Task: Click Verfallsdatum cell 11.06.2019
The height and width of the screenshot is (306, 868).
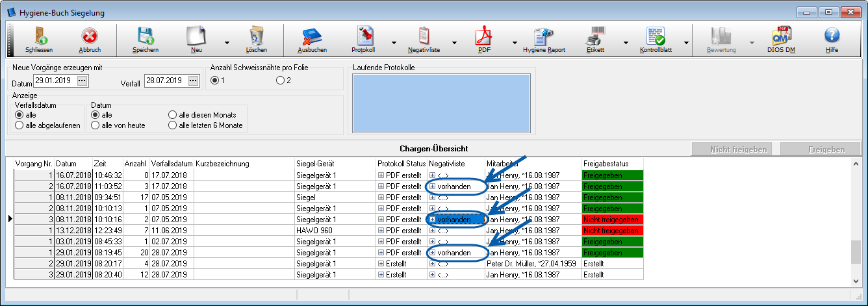Action: pyautogui.click(x=172, y=231)
